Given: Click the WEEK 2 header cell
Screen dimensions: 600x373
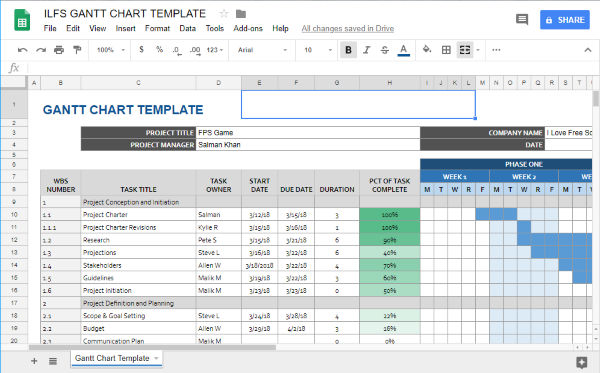Looking at the screenshot, I should point(524,177).
